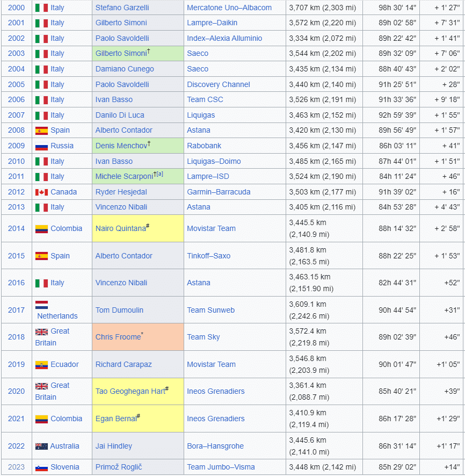Open the Netherlands country link

[x=57, y=316]
